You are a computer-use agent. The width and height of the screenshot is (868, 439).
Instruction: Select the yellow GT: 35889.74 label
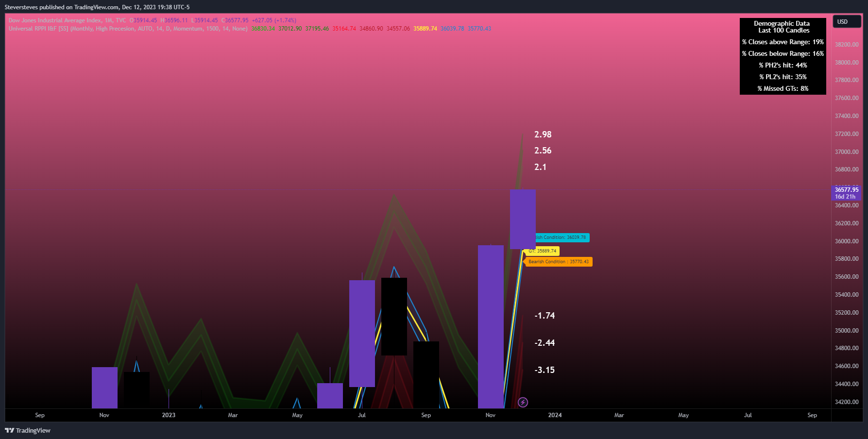pyautogui.click(x=542, y=251)
